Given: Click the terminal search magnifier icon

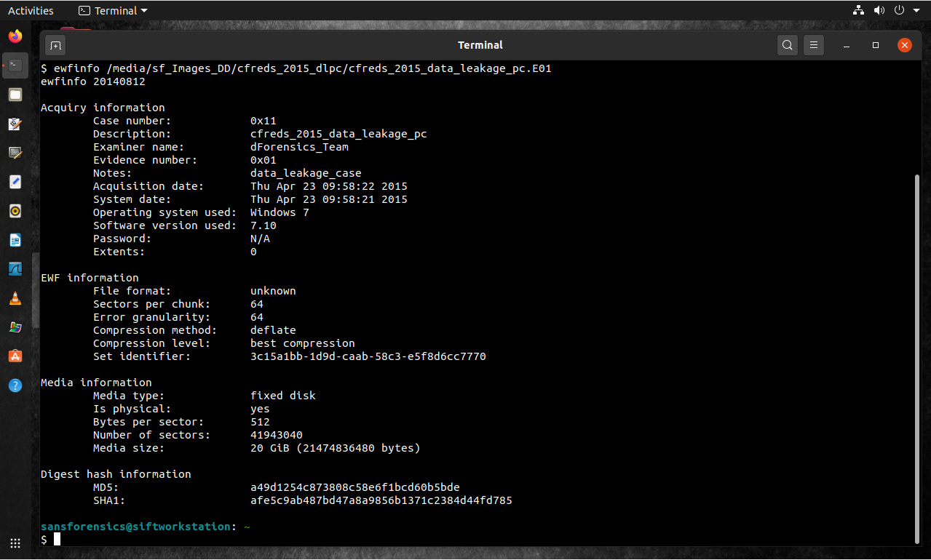Looking at the screenshot, I should pyautogui.click(x=787, y=45).
